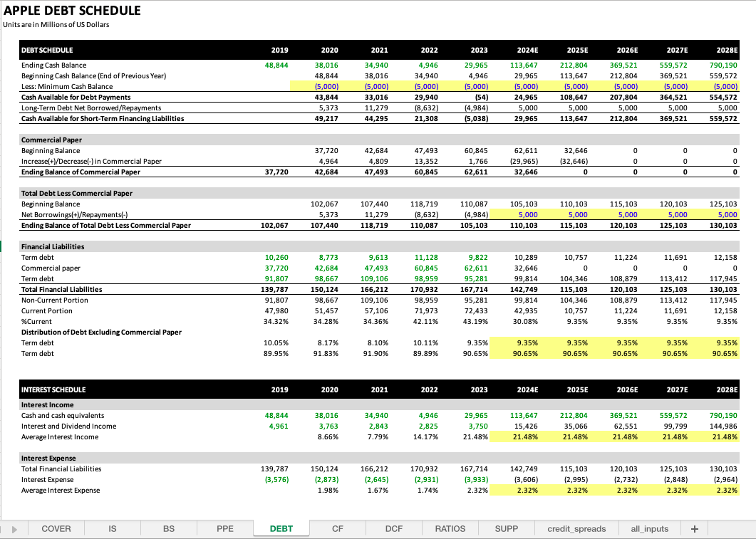This screenshot has height=539, width=756.
Task: Click Cash Available for Short-Term Financing Liabilities label
Action: pos(102,118)
